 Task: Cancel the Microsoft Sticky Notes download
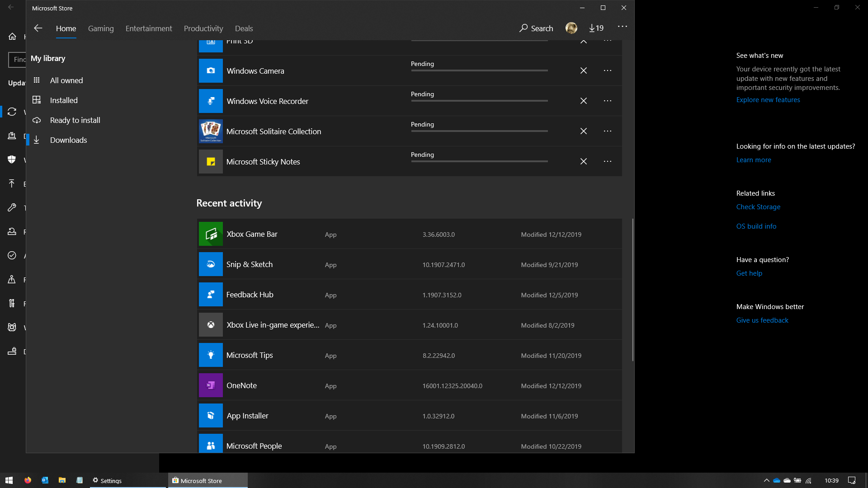[584, 161]
